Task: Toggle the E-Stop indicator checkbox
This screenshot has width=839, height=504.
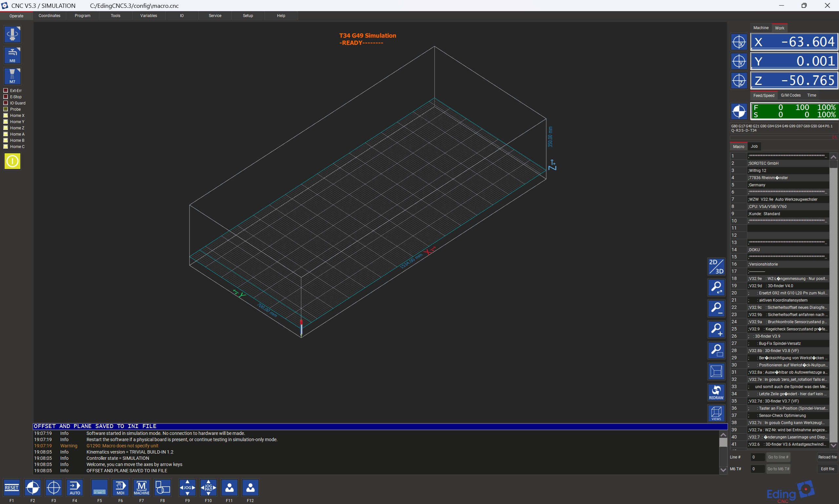Action: (x=6, y=97)
